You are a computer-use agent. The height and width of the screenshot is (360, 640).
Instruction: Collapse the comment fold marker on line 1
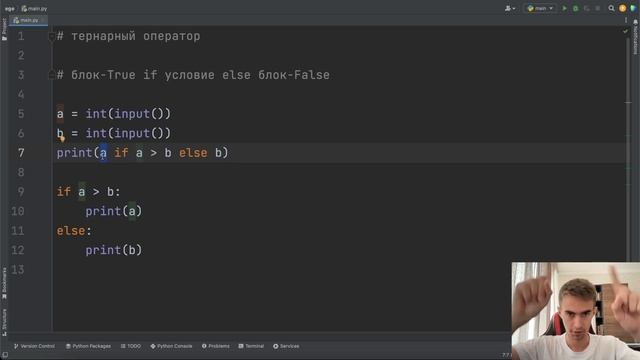pos(51,36)
